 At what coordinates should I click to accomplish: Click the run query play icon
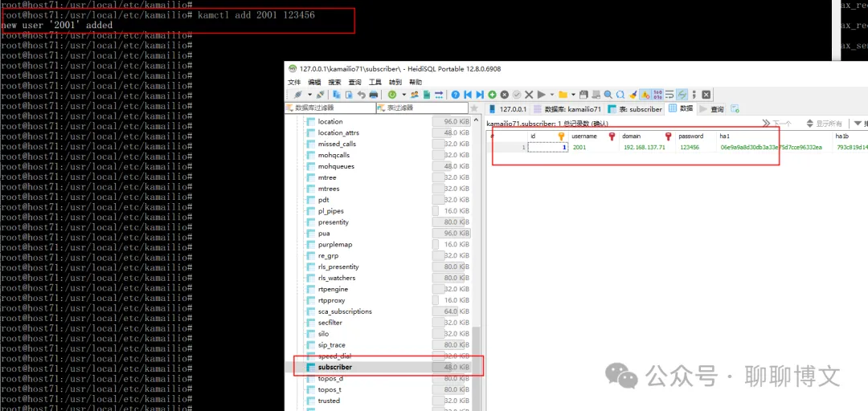542,95
